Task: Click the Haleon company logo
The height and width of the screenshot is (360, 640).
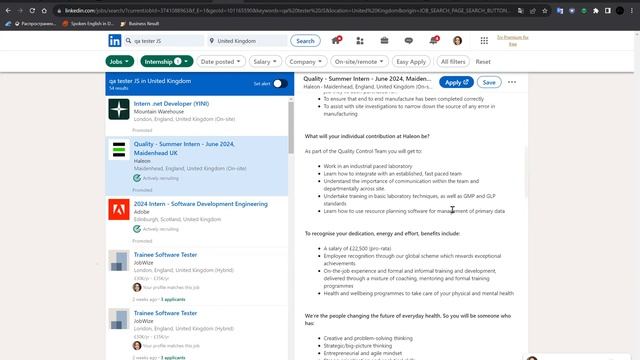Action: (119, 149)
